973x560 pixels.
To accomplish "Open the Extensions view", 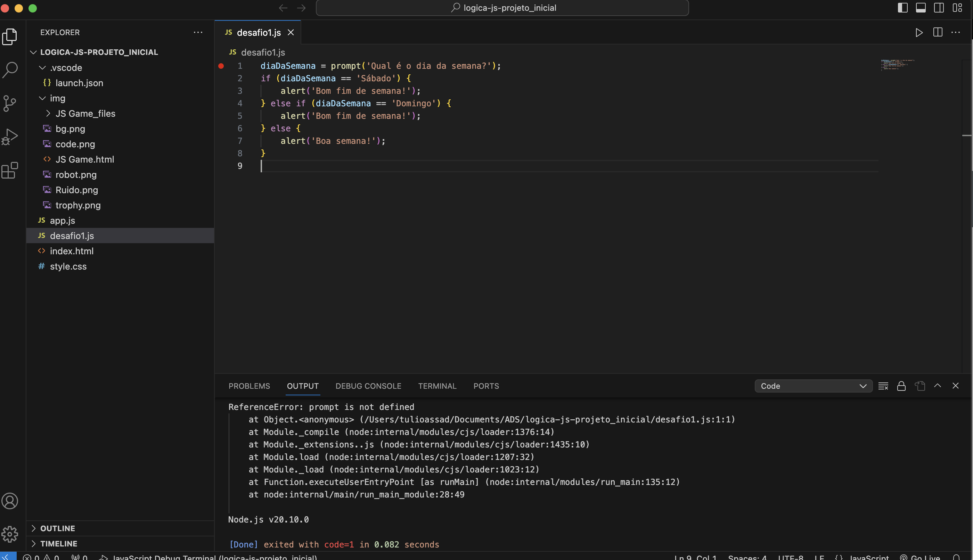I will point(10,170).
